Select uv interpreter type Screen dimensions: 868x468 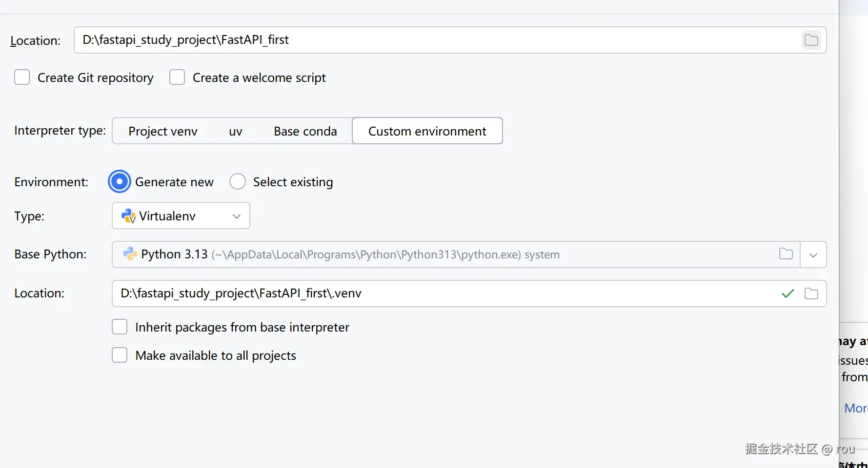(x=236, y=131)
